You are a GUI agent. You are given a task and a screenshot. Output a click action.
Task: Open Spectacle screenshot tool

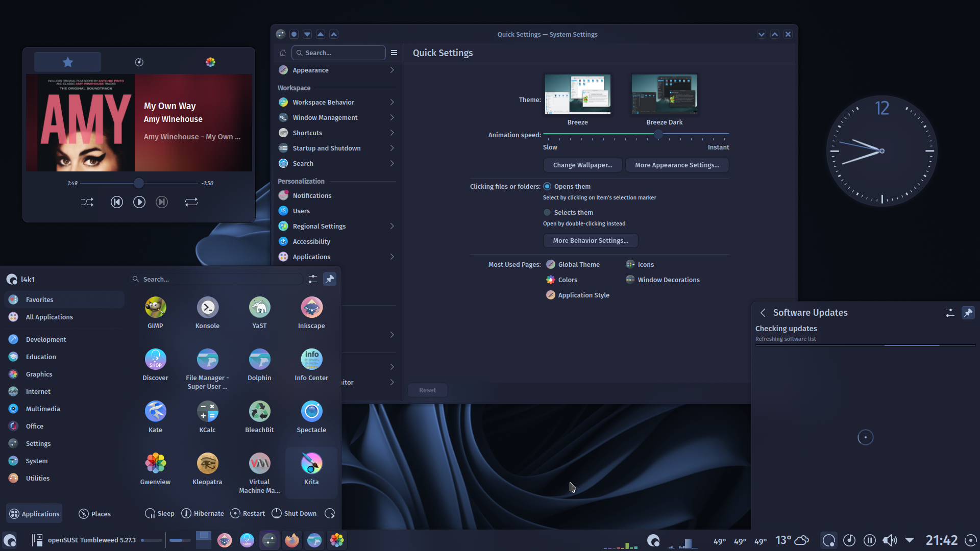311,417
